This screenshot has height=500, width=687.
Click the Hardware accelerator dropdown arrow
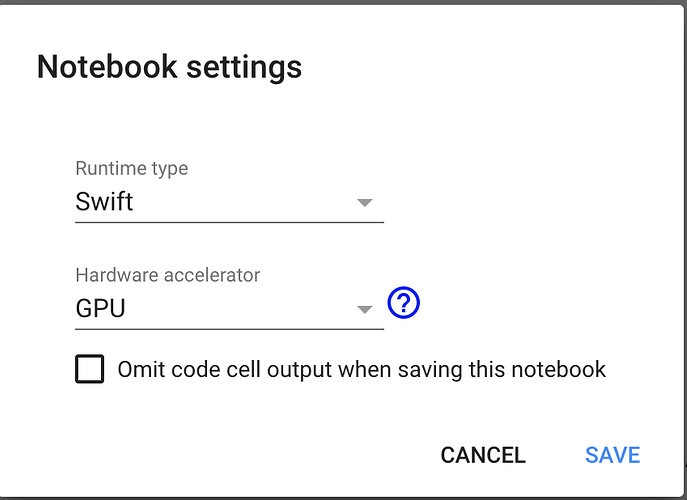coord(365,309)
